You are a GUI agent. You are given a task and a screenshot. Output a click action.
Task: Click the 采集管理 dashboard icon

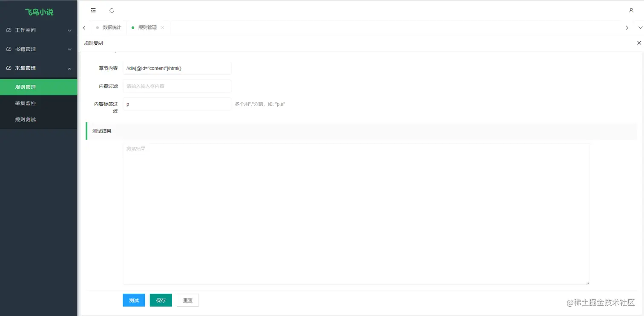(x=9, y=68)
